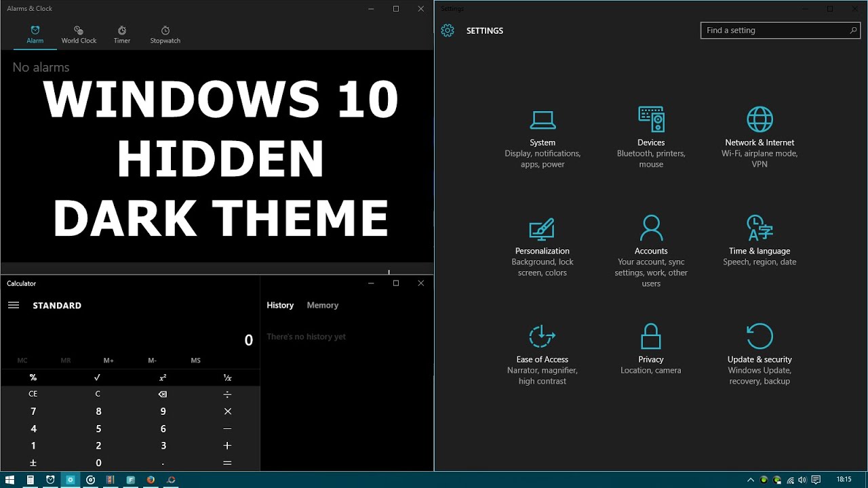Switch to Stopwatch tab
Viewport: 868px width, 488px height.
click(165, 35)
